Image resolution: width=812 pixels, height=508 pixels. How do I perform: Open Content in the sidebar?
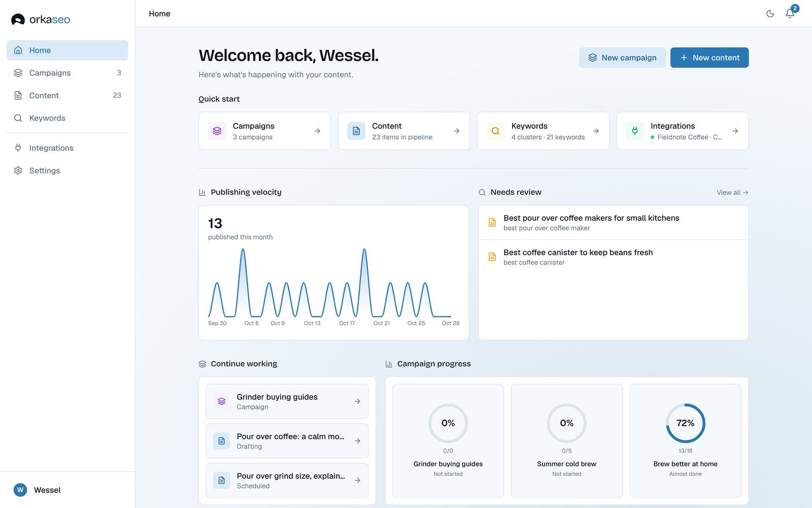tap(67, 95)
